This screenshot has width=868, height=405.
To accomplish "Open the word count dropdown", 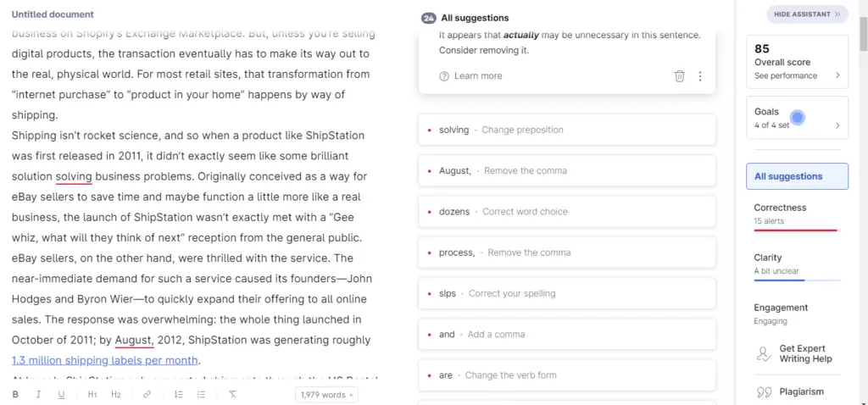I will 325,395.
